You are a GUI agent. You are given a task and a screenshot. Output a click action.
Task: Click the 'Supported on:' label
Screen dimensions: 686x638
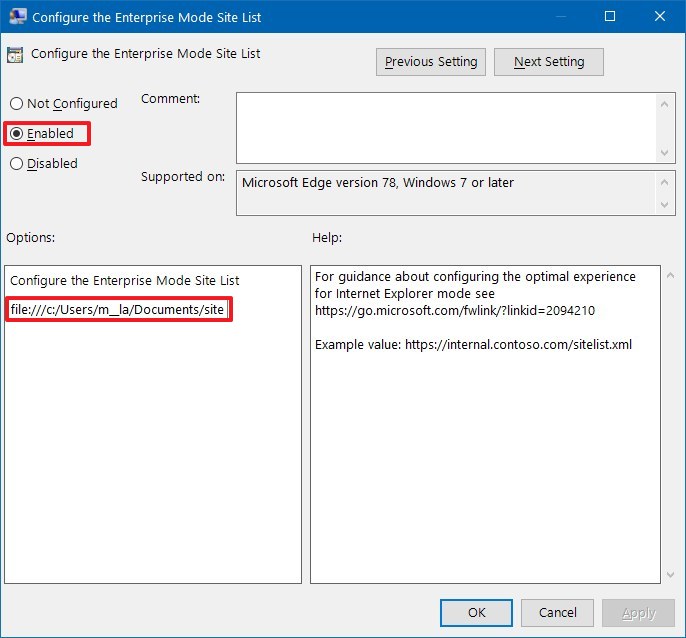pos(182,176)
